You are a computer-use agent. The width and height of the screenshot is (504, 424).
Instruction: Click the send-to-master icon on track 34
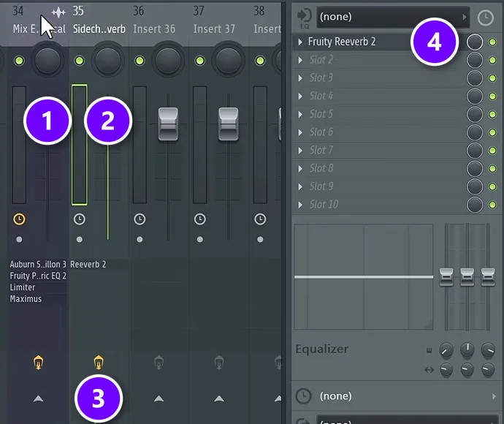[x=38, y=363]
